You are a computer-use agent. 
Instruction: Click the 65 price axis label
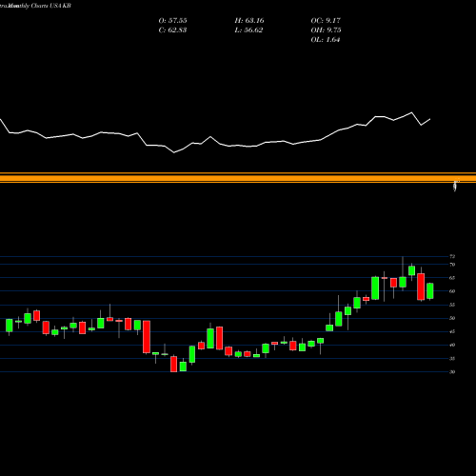point(452,278)
